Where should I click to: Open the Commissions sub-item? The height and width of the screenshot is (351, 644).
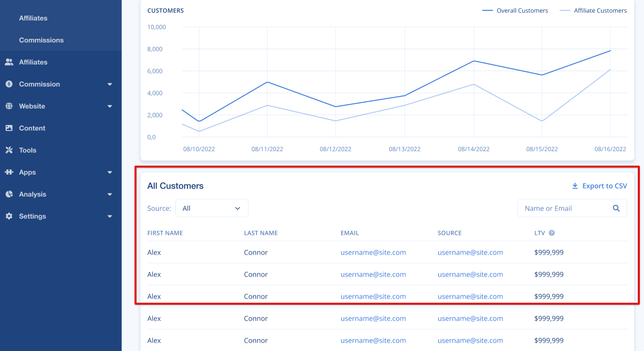click(41, 40)
